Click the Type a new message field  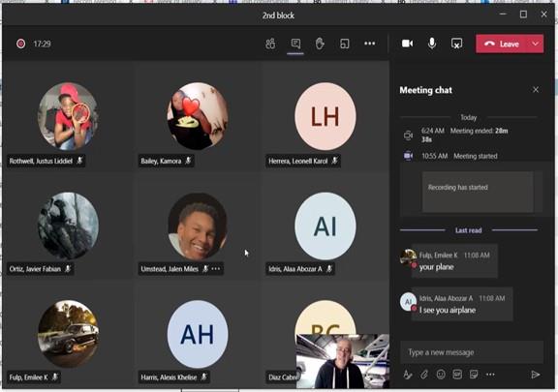click(x=472, y=352)
